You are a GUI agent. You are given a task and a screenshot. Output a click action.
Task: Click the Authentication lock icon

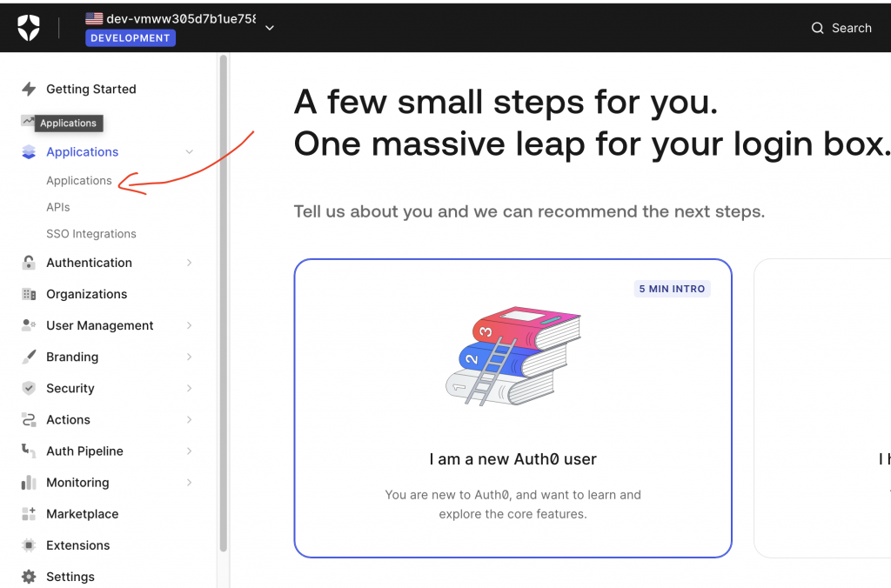click(29, 263)
